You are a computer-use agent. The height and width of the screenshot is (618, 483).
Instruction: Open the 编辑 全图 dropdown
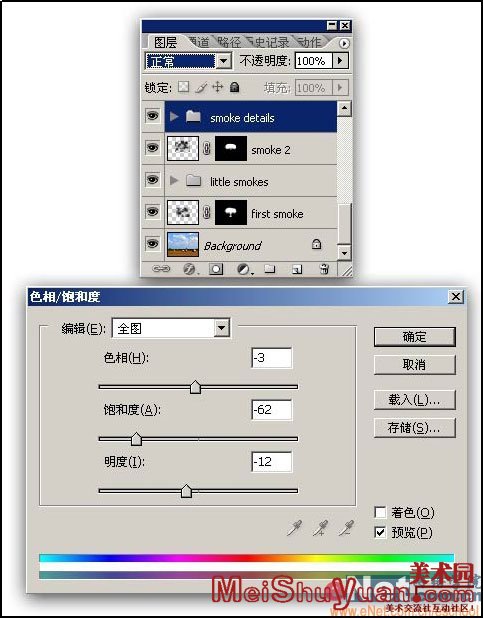(x=172, y=328)
